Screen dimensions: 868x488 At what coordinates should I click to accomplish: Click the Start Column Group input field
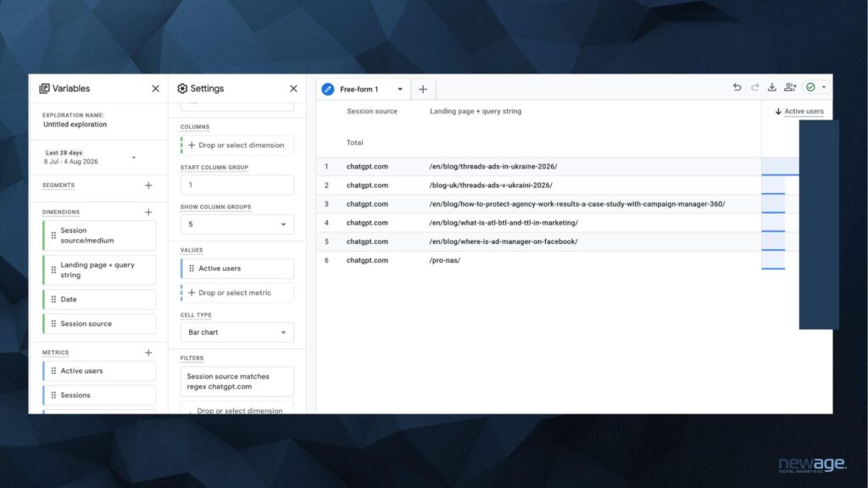[x=237, y=185]
